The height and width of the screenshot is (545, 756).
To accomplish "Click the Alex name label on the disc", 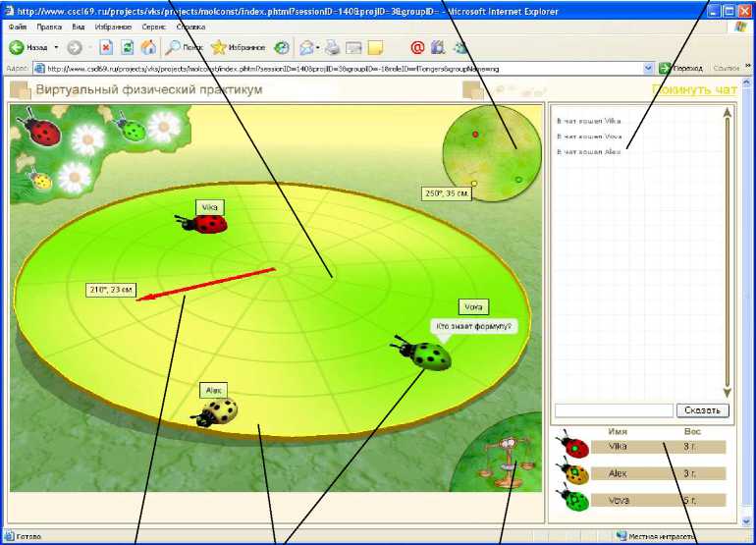I will click(x=213, y=390).
